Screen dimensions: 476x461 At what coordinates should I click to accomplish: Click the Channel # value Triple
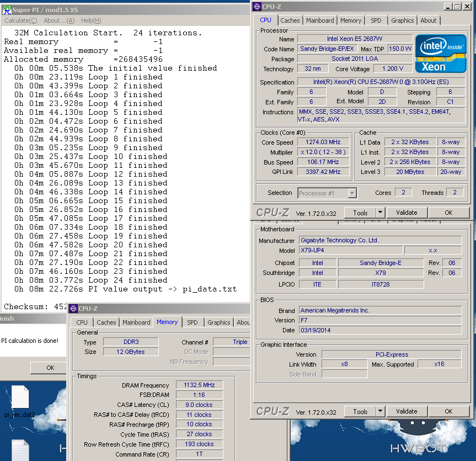click(x=232, y=342)
